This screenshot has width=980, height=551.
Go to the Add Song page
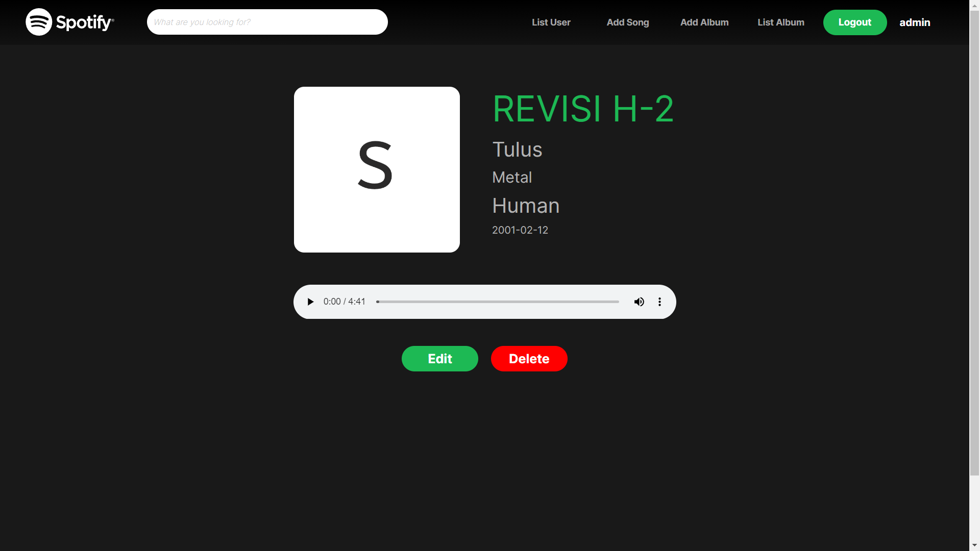pyautogui.click(x=627, y=22)
